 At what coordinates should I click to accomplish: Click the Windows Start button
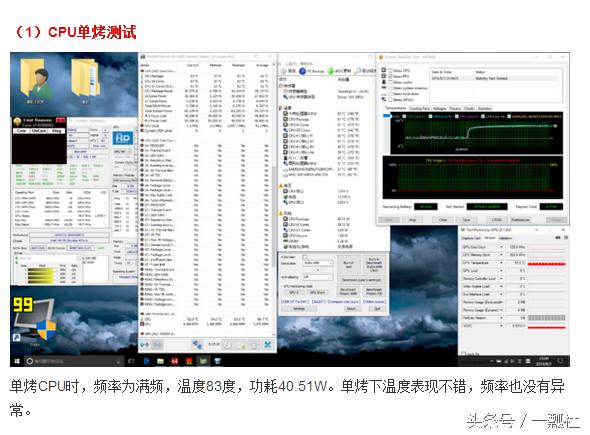tap(17, 361)
